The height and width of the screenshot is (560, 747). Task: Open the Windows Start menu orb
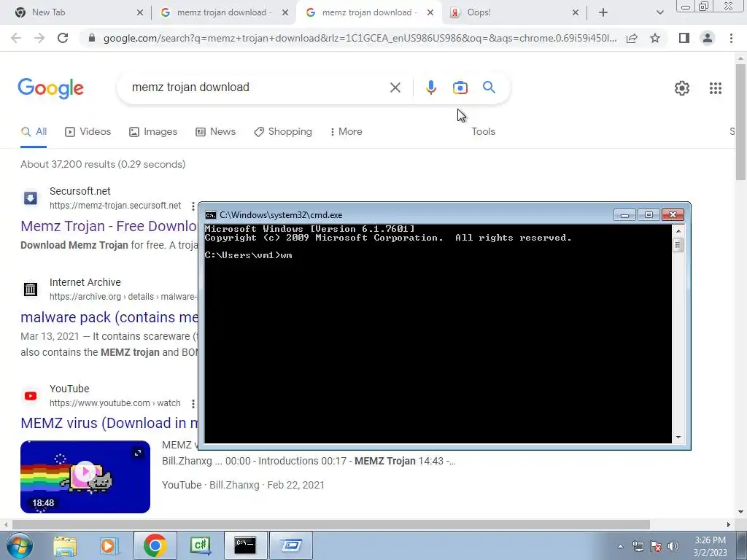click(19, 545)
